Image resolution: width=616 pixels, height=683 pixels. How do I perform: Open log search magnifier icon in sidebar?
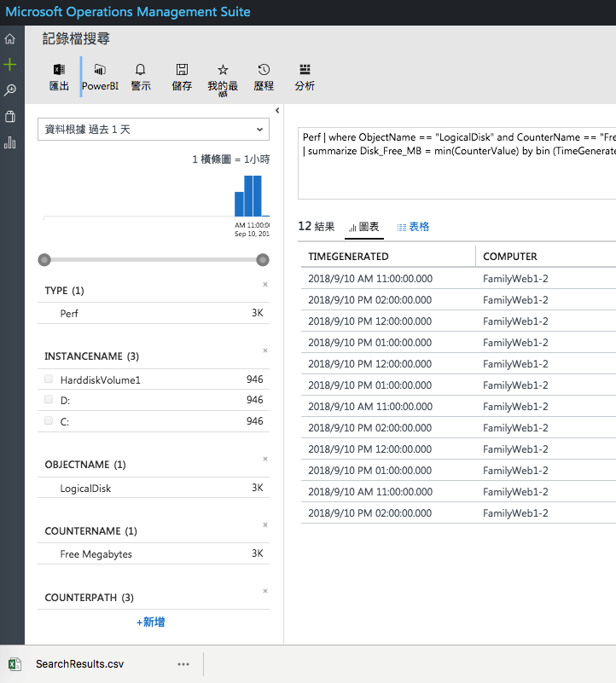click(9, 90)
